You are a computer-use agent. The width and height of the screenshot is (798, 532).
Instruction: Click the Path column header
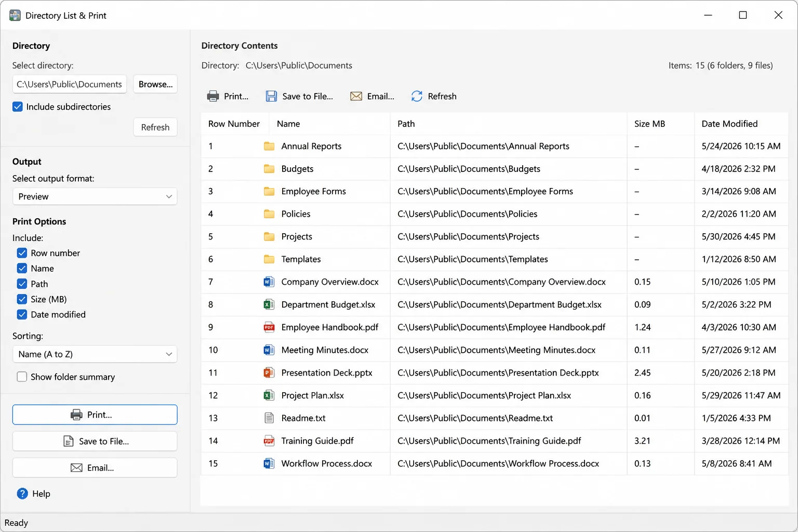click(509, 124)
